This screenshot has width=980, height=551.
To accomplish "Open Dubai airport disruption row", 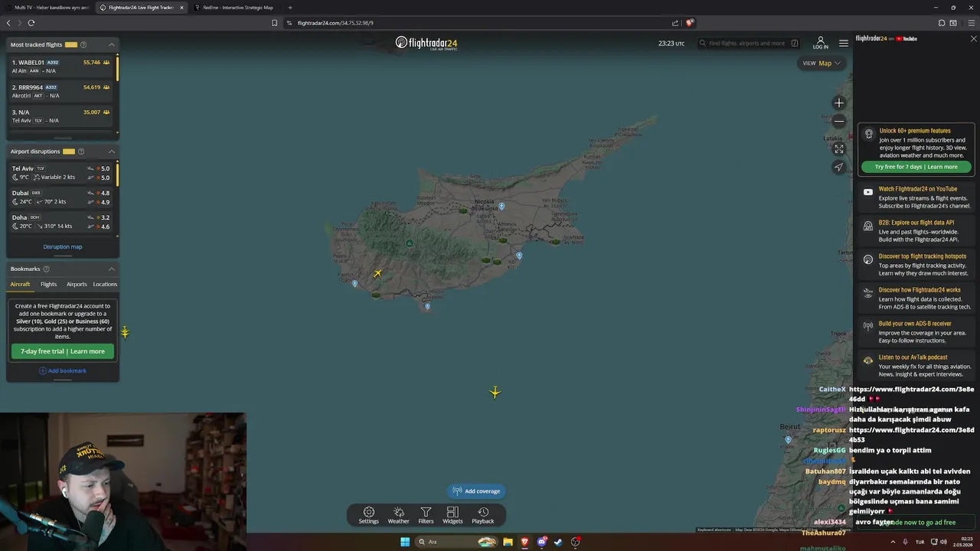I will (x=60, y=197).
